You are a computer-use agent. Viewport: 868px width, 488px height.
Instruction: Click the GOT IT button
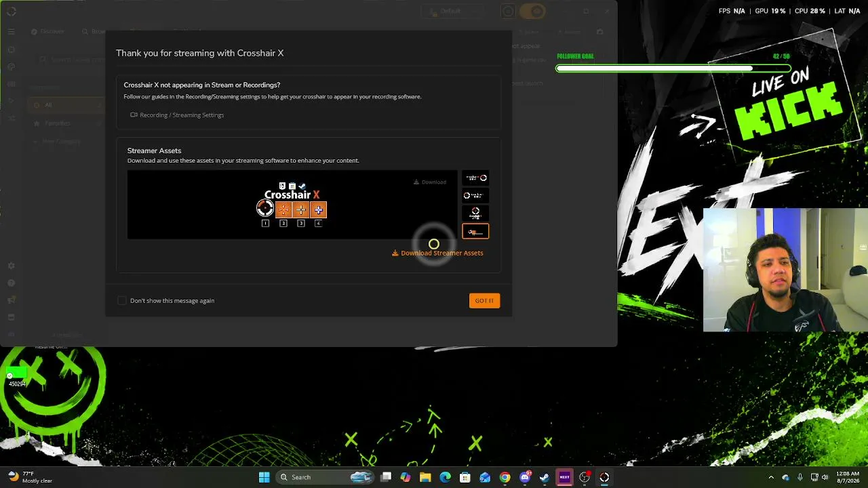pos(484,300)
